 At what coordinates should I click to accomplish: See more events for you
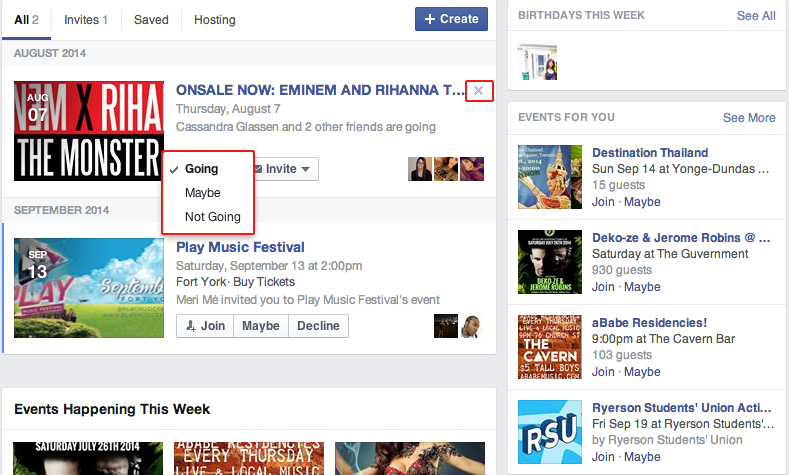pyautogui.click(x=749, y=118)
